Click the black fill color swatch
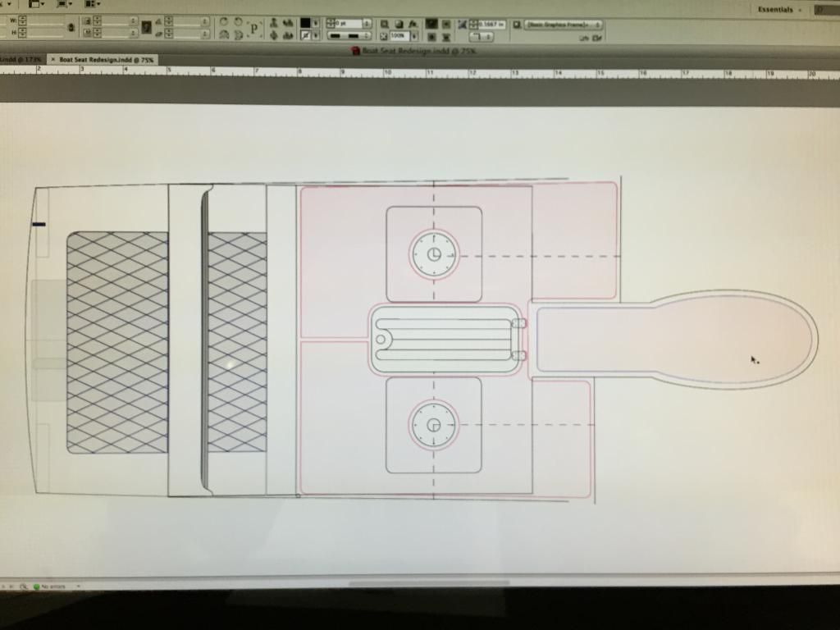840x630 pixels. [x=305, y=22]
